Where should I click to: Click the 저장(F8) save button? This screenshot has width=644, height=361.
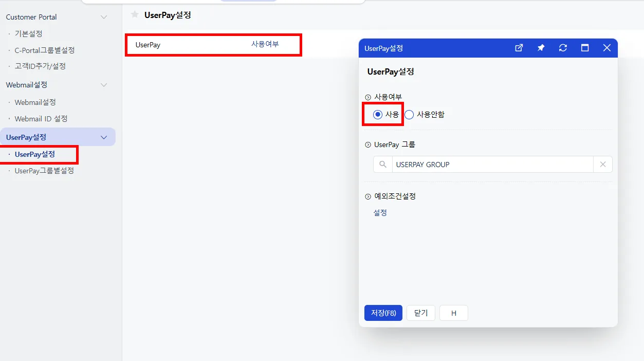(383, 313)
